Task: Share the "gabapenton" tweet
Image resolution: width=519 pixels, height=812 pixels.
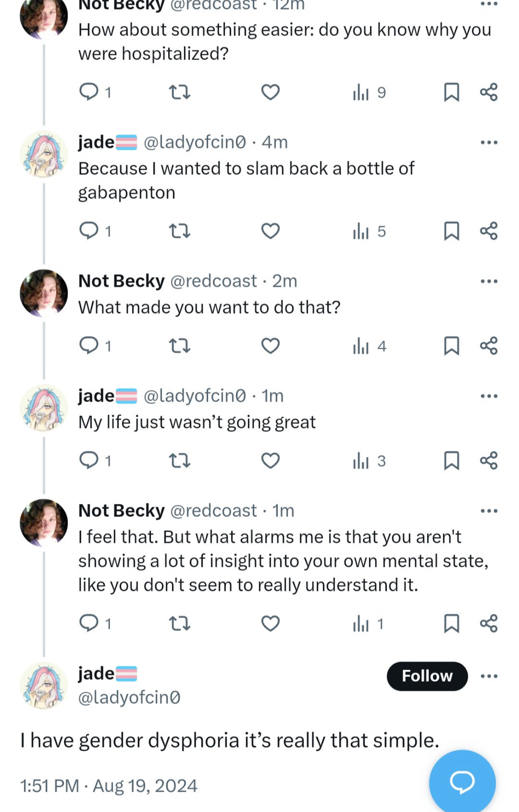Action: click(488, 231)
